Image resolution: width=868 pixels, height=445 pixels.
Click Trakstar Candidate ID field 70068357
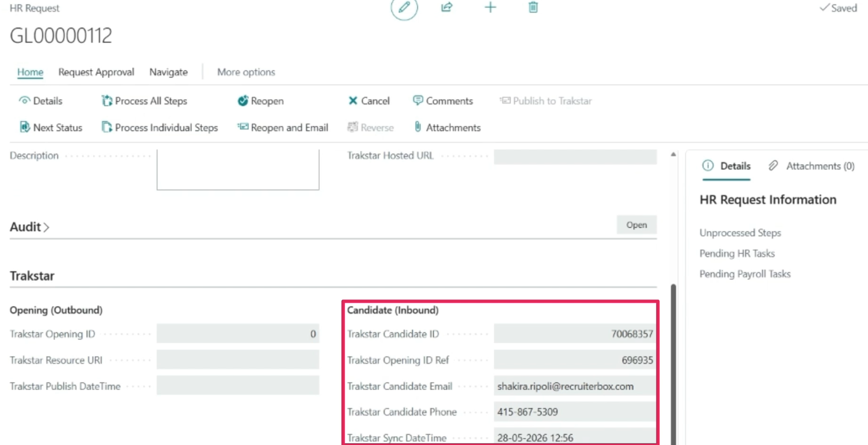click(575, 334)
